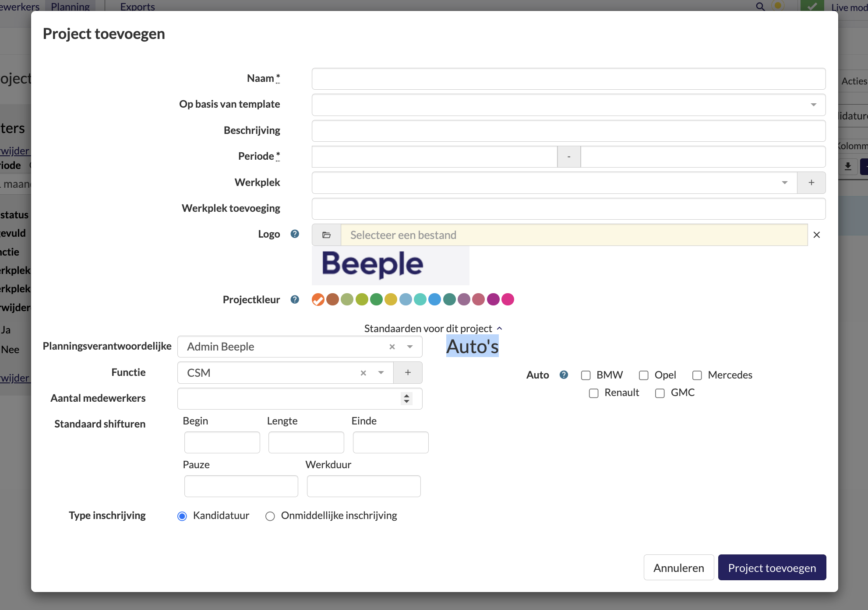Check the Opel checkbox

pyautogui.click(x=643, y=375)
